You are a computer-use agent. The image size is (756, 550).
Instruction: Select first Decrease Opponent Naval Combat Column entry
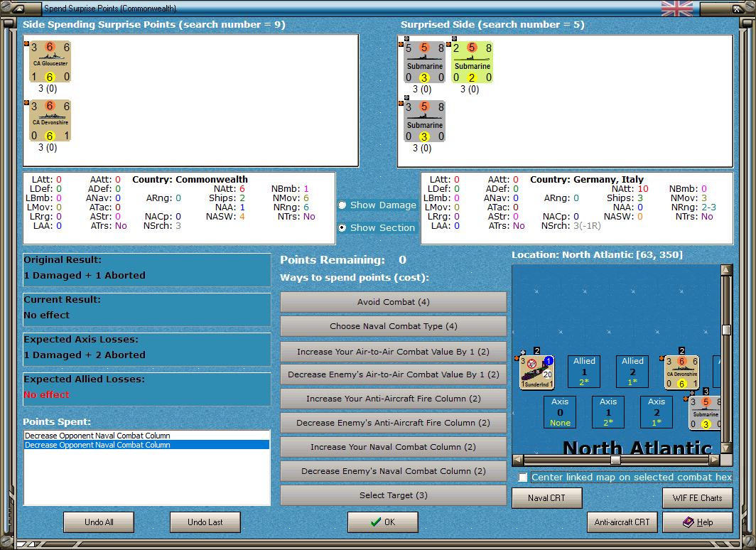pos(146,436)
